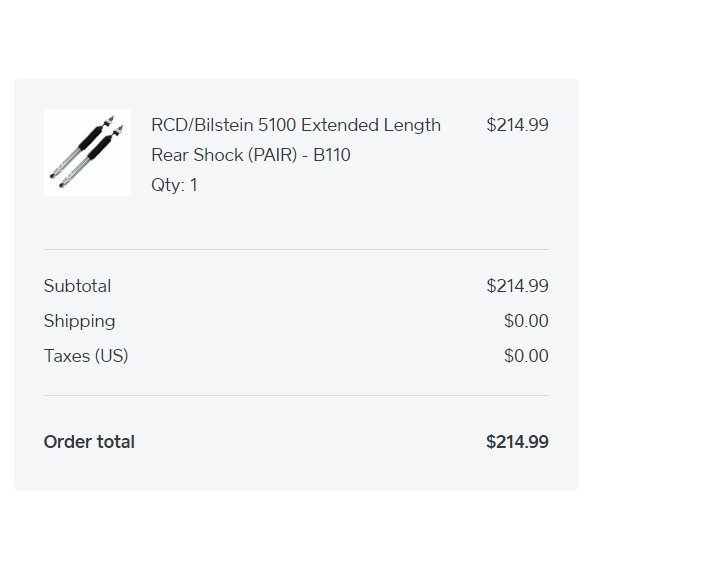This screenshot has width=707, height=578.
Task: Click the bold 'Order total' label
Action: (89, 442)
